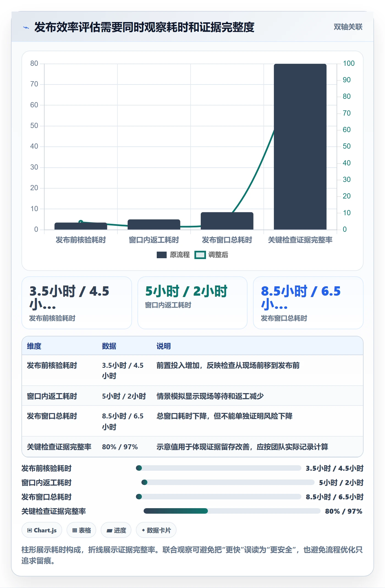
Task: Toggle the 原流程 legend swatch
Action: pos(162,255)
